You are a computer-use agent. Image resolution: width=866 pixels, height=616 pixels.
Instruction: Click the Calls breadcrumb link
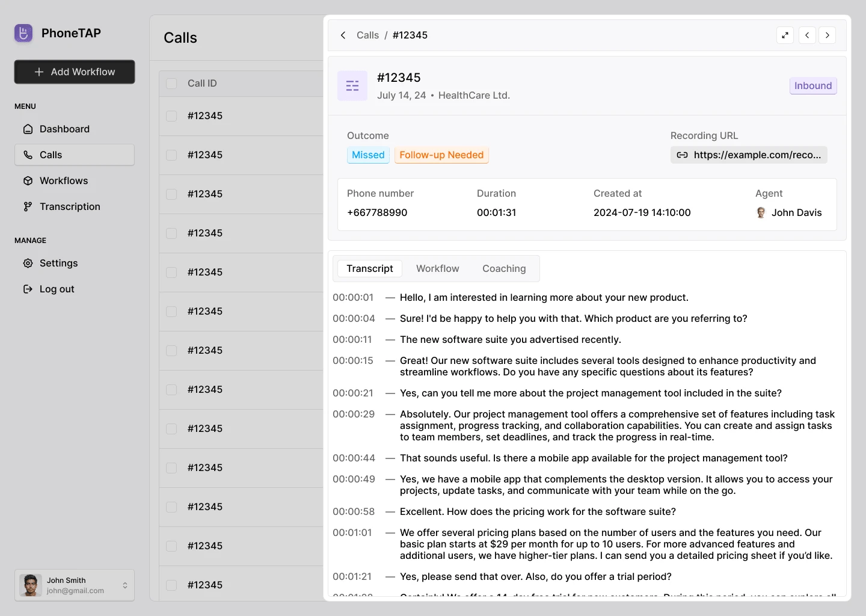(x=367, y=35)
